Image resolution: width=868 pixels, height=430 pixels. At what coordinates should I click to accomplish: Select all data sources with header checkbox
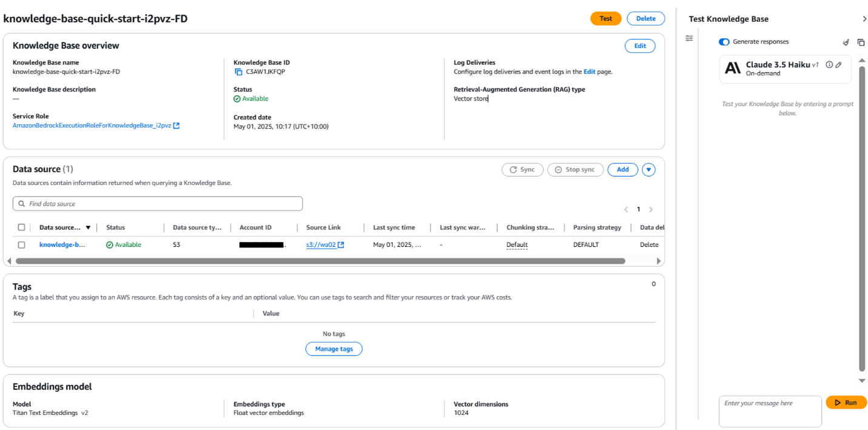pos(22,227)
